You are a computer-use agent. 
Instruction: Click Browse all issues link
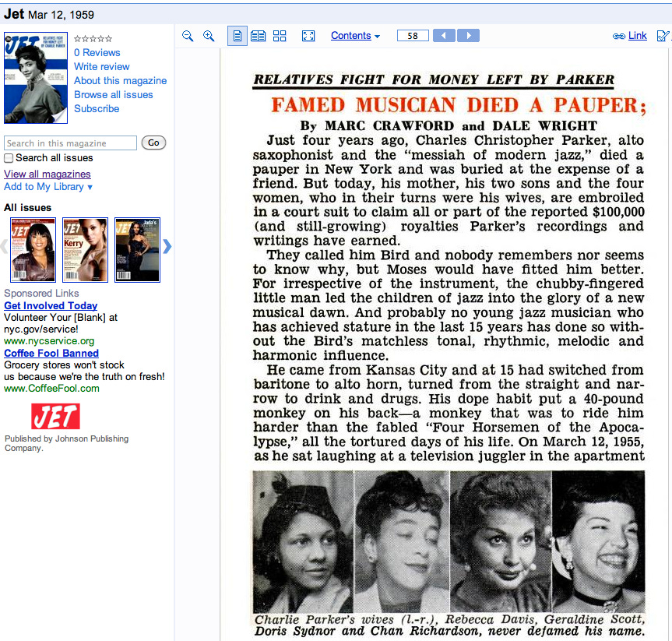tap(114, 95)
